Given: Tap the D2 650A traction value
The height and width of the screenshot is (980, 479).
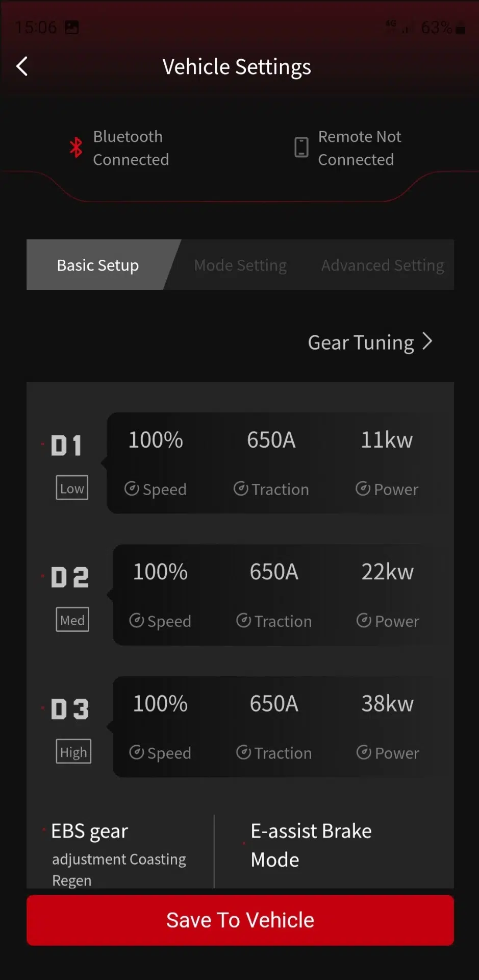Looking at the screenshot, I should (x=274, y=572).
